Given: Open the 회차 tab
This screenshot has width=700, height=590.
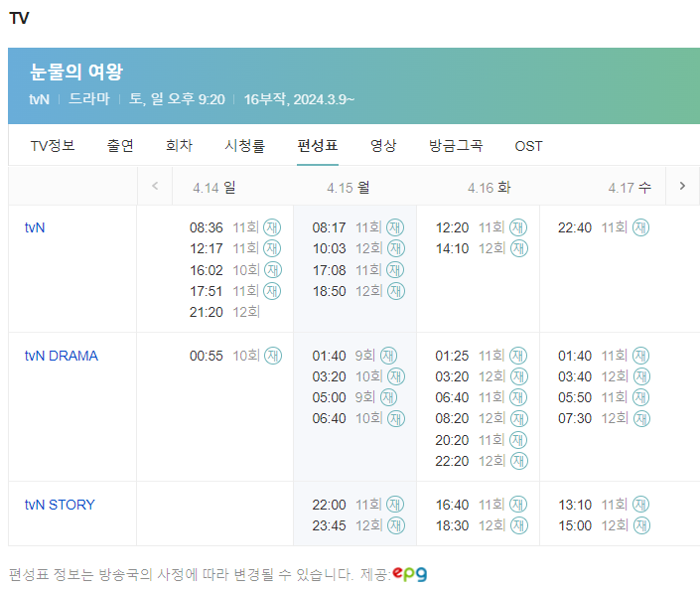Looking at the screenshot, I should [x=179, y=146].
